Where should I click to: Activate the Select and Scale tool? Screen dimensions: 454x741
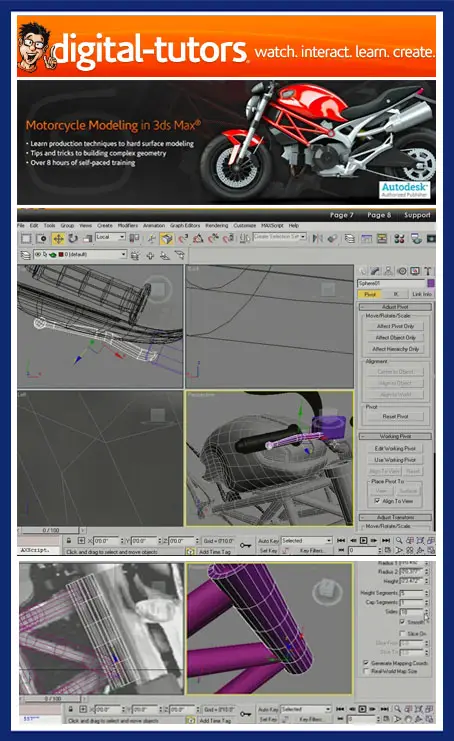87,239
